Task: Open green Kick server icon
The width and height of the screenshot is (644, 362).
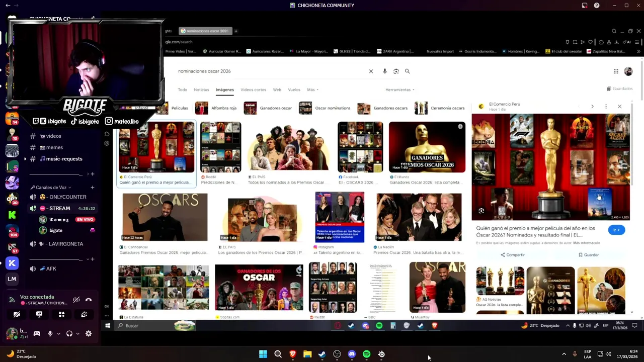Action: (12, 215)
